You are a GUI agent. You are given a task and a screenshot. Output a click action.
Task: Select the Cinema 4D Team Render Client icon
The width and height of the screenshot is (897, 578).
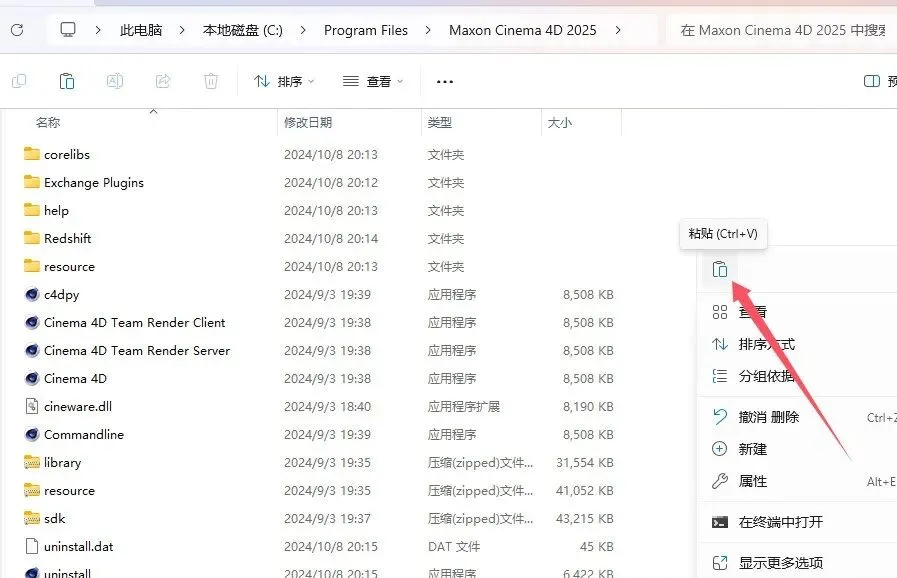[x=32, y=322]
